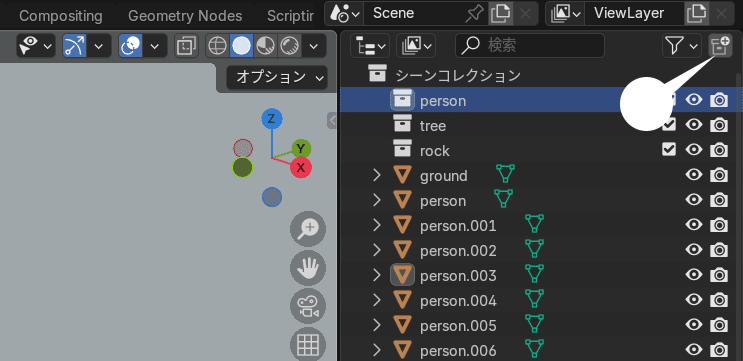The height and width of the screenshot is (361, 743).
Task: Open the outliner display mode dropdown
Action: click(416, 46)
